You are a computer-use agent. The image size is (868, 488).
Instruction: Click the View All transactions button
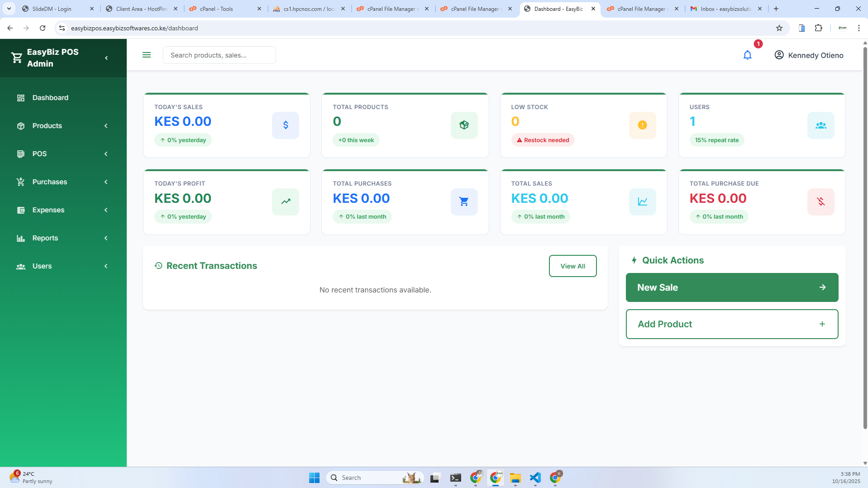[x=572, y=266]
